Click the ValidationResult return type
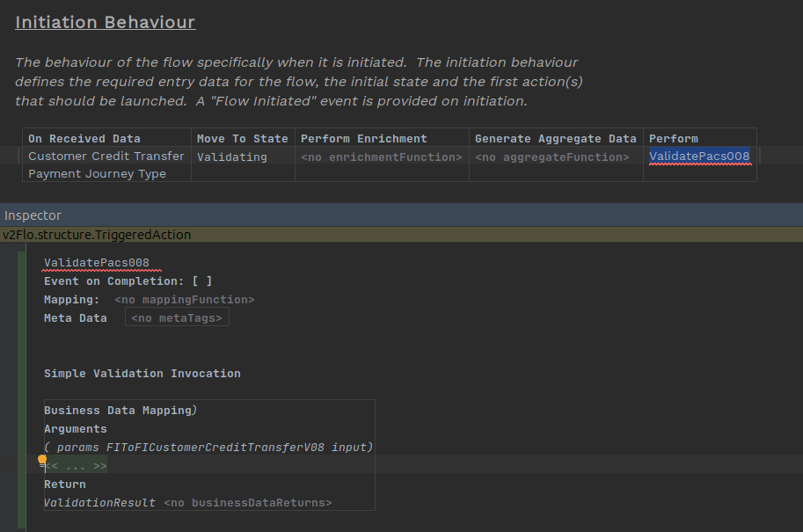The image size is (803, 532). click(x=99, y=503)
